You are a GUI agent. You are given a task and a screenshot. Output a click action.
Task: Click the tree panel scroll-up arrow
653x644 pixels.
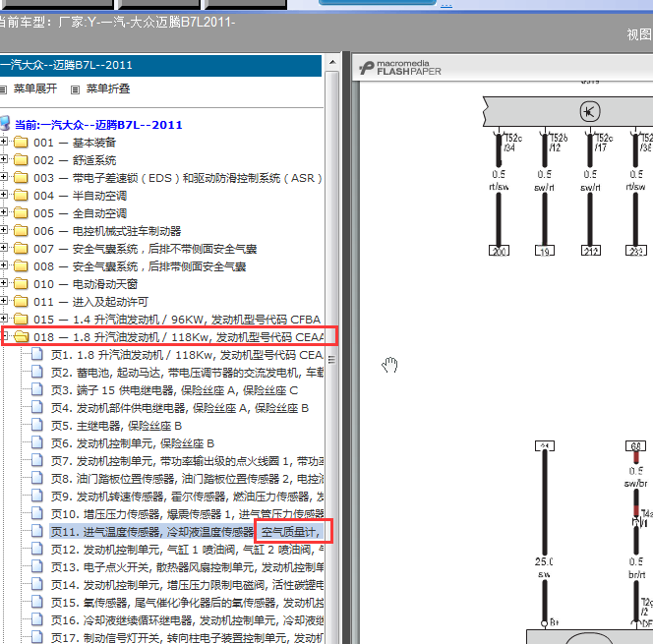click(x=332, y=63)
